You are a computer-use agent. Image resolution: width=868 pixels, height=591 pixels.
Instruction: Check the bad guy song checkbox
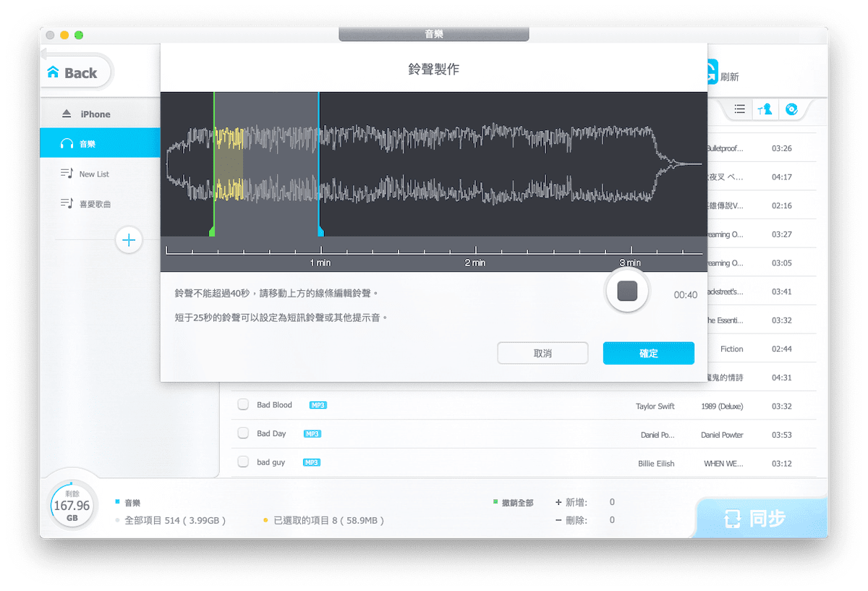point(244,462)
